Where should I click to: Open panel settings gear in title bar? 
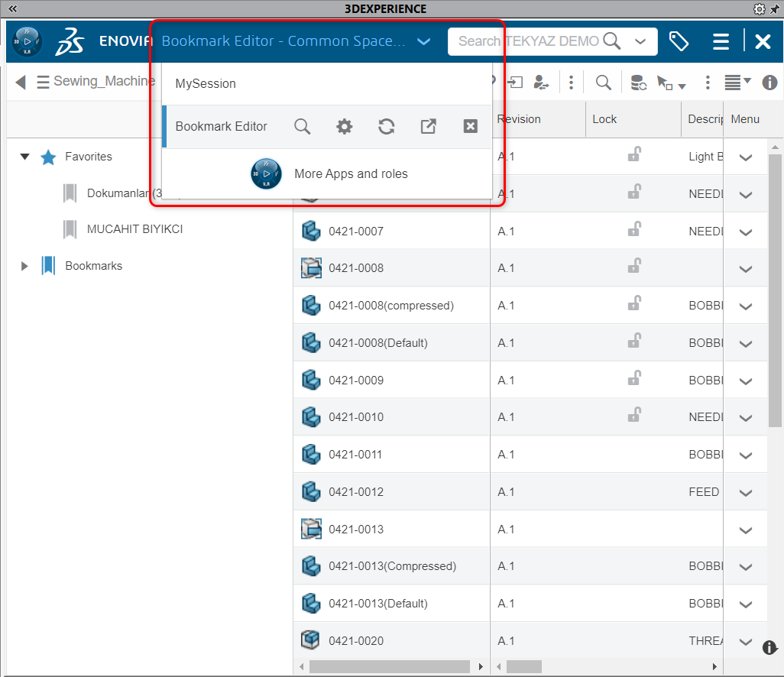(x=759, y=9)
